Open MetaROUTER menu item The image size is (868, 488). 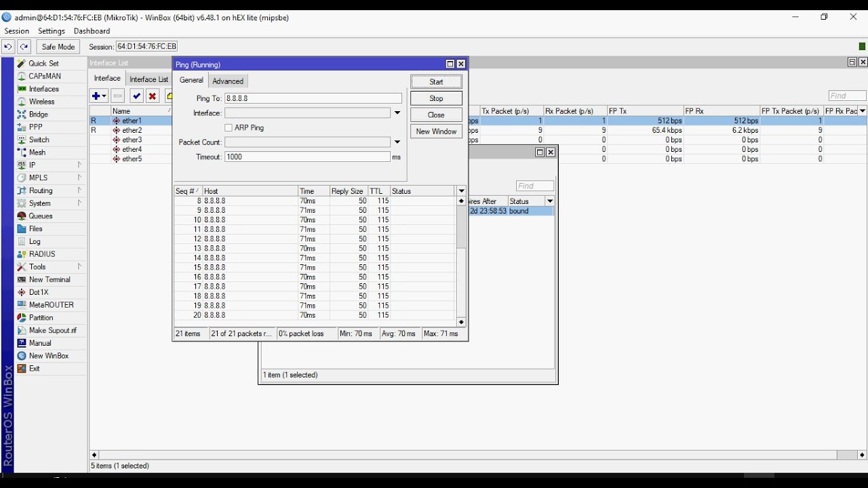tap(52, 305)
